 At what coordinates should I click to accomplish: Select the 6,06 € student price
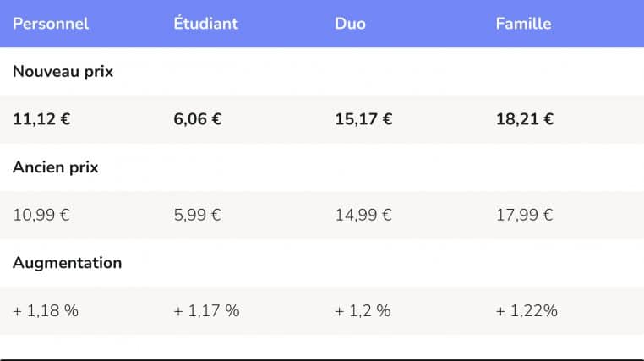[x=198, y=119]
